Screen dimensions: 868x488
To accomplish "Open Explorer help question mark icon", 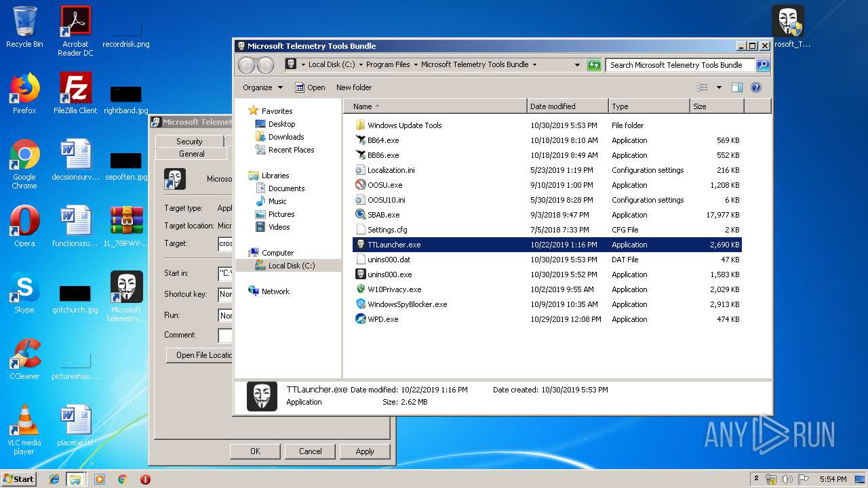I will coord(756,87).
